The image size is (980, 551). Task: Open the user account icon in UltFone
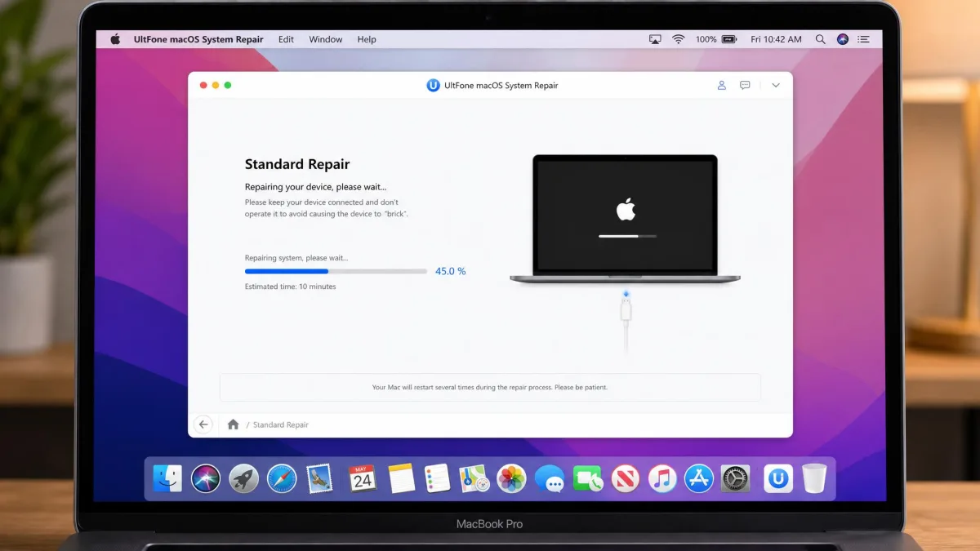click(x=721, y=85)
